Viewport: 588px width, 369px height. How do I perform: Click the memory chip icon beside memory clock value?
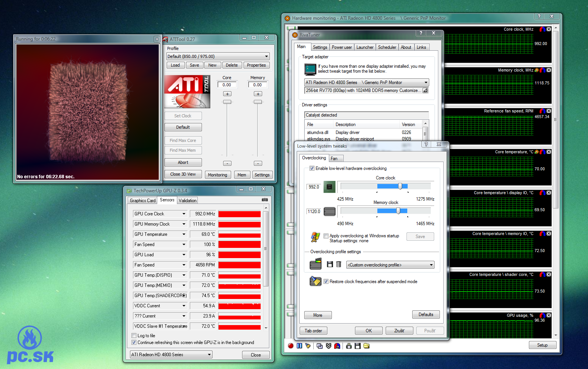[x=329, y=211]
